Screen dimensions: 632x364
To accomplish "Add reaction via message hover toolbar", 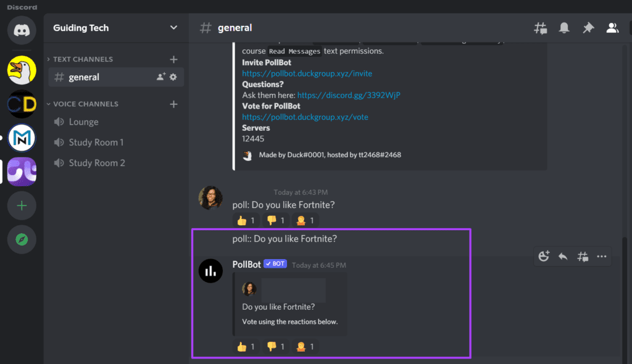I will pyautogui.click(x=544, y=257).
